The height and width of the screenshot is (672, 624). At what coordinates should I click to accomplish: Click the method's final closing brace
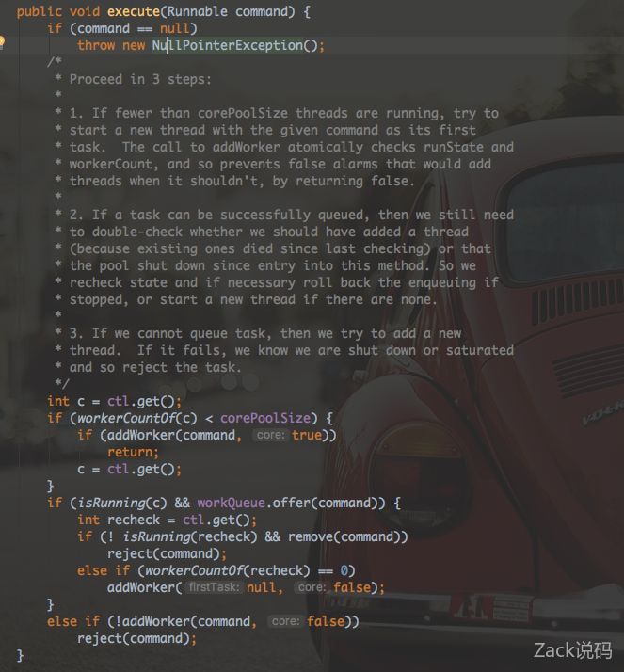tap(20, 655)
